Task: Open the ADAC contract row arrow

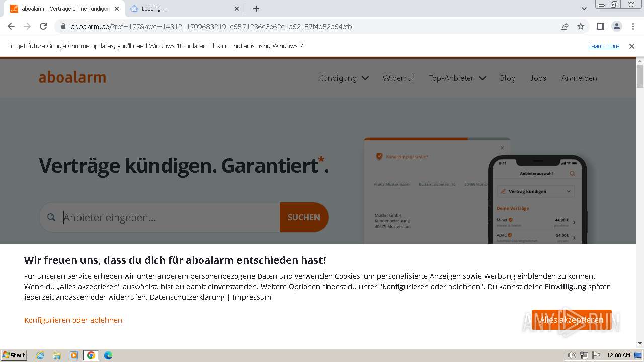Action: coord(574,237)
